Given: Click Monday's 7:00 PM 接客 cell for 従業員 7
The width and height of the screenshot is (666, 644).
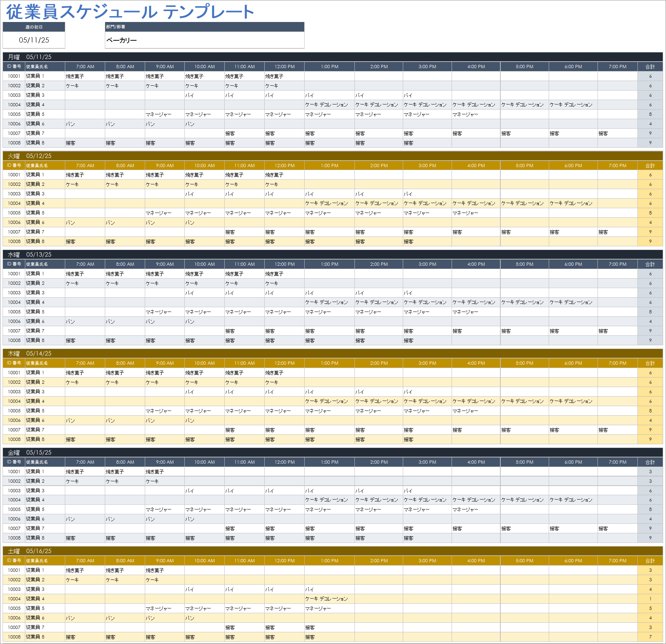Looking at the screenshot, I should click(x=617, y=133).
